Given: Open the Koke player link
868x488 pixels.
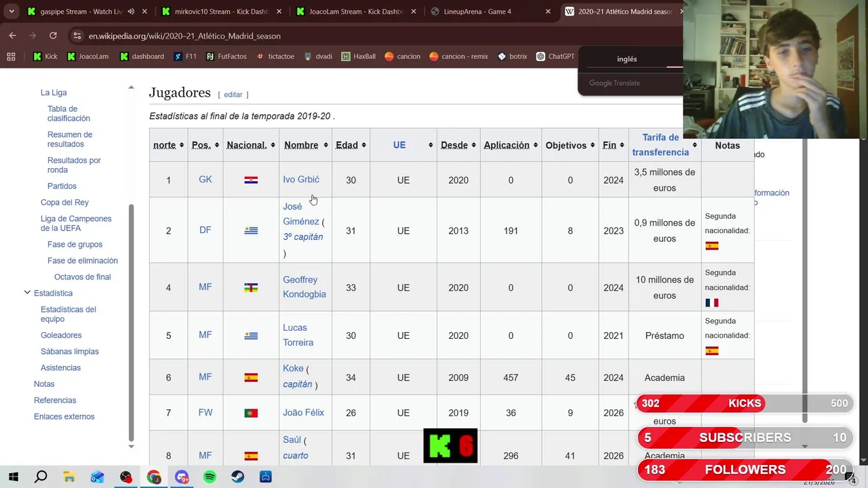Looking at the screenshot, I should click(x=293, y=368).
